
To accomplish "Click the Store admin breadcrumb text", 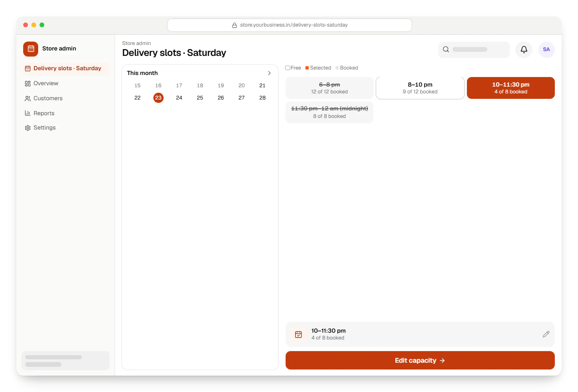I will [136, 43].
